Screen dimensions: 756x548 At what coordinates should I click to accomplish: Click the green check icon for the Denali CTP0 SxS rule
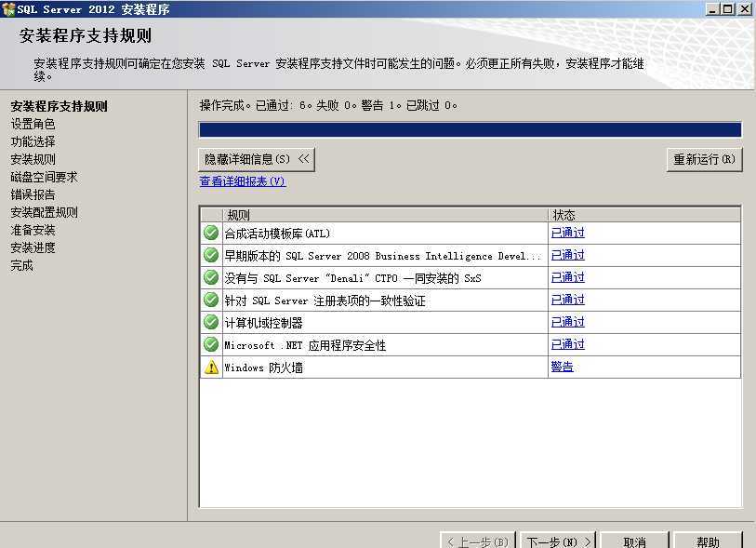[211, 277]
